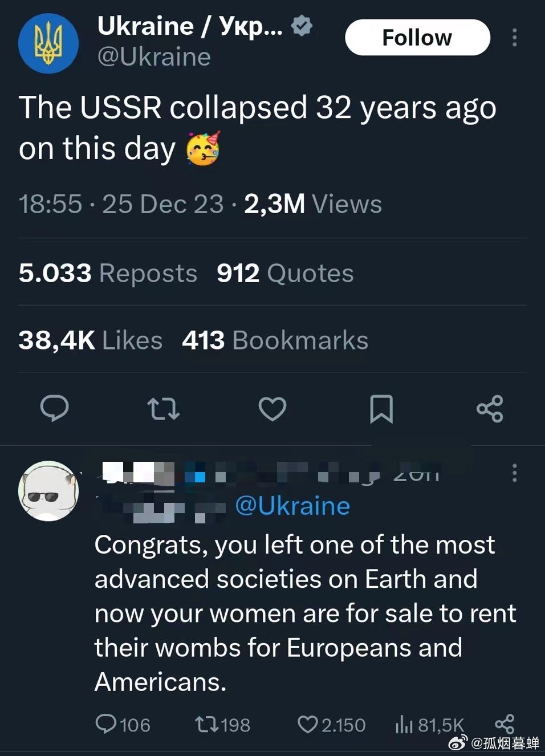View the reply's 81,5K view analytics

tap(429, 725)
